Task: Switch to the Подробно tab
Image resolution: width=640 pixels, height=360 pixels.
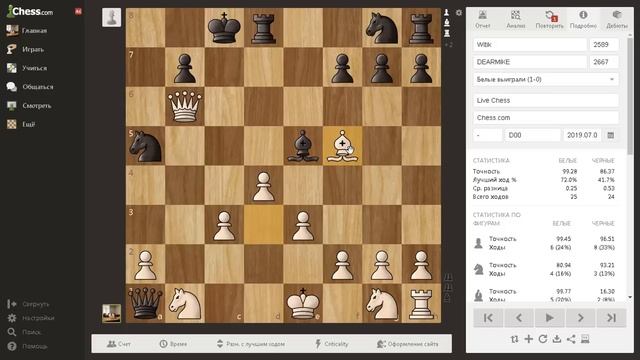Action: click(583, 20)
